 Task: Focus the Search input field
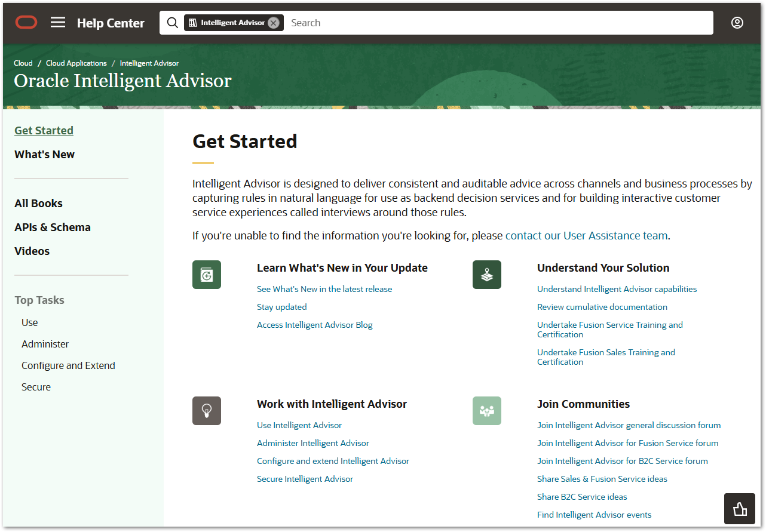point(499,23)
